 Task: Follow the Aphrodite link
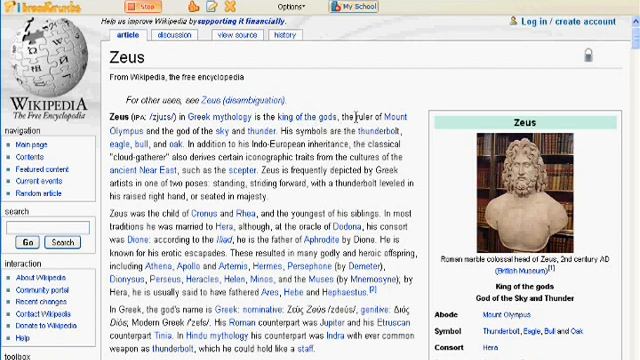click(321, 240)
